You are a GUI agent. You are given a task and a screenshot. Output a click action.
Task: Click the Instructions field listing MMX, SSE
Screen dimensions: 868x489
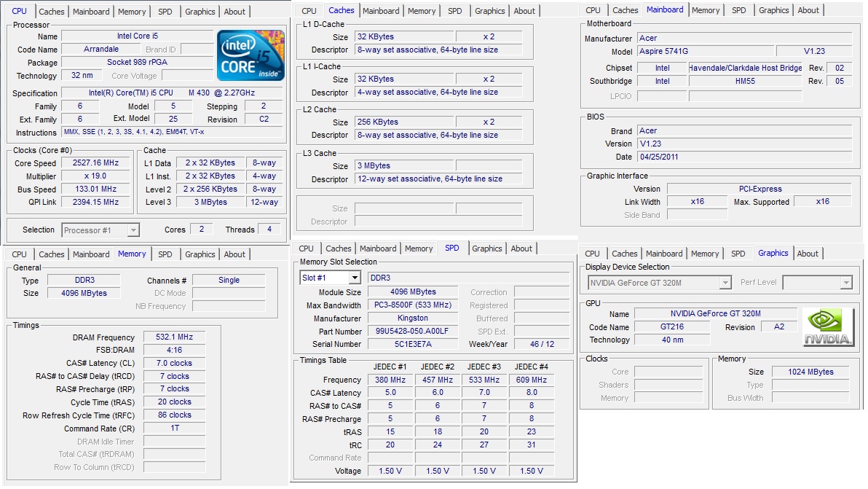point(172,133)
